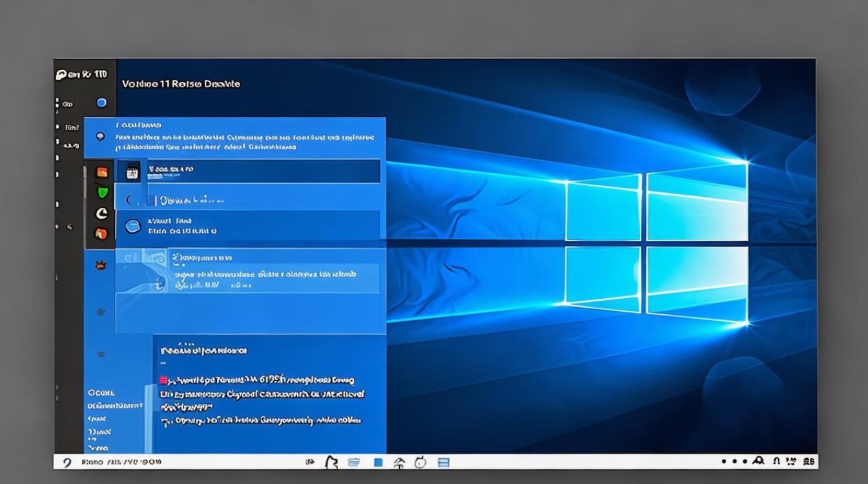Screen dimensions: 868x484
Task: Select the pink square marker in the lower text
Action: 163,381
